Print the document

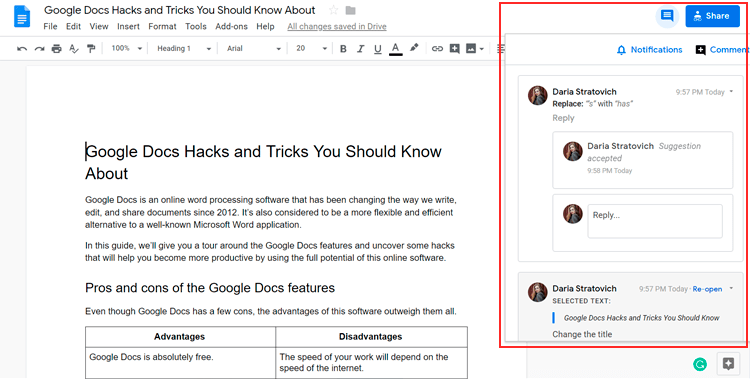pyautogui.click(x=57, y=48)
